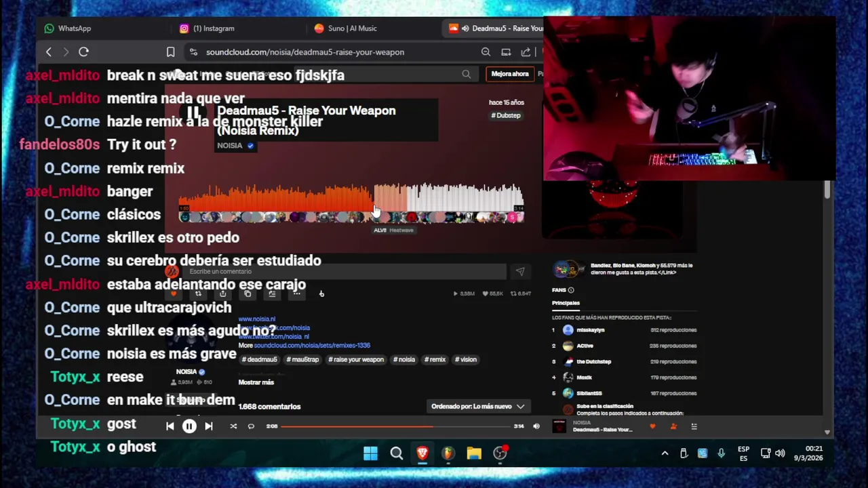Viewport: 868px width, 488px height.
Task: Switch to the Suno | AI Music tab
Action: (x=346, y=28)
